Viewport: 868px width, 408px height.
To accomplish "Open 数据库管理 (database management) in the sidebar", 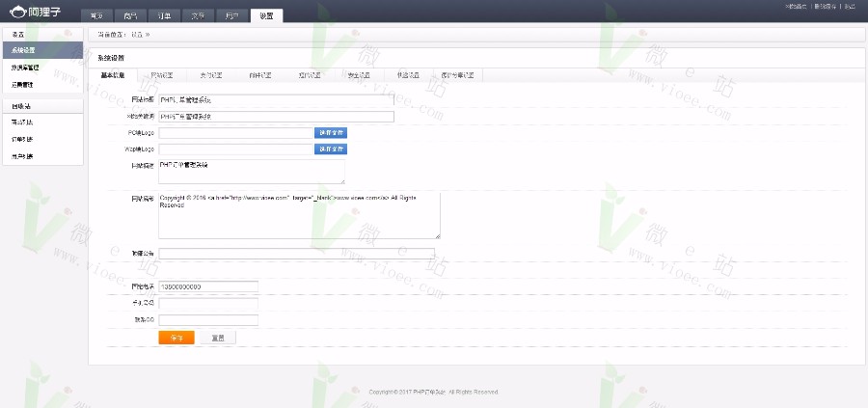I will (x=42, y=68).
